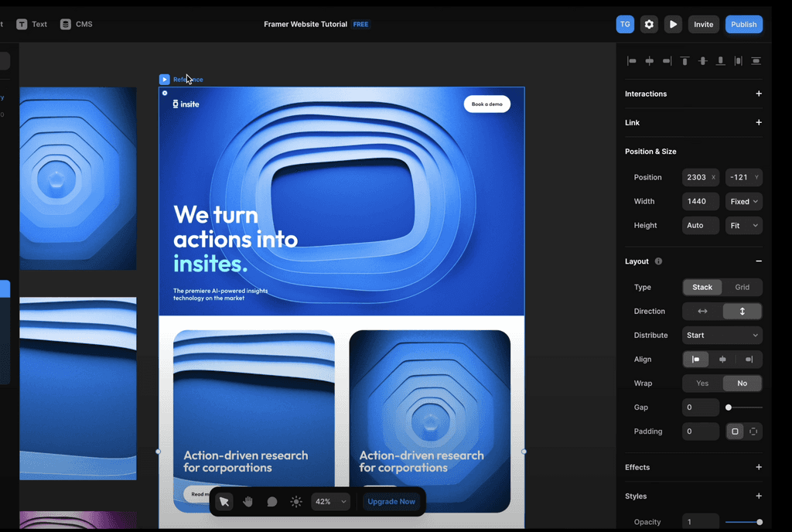Open the Width Fixed dropdown

click(x=743, y=201)
